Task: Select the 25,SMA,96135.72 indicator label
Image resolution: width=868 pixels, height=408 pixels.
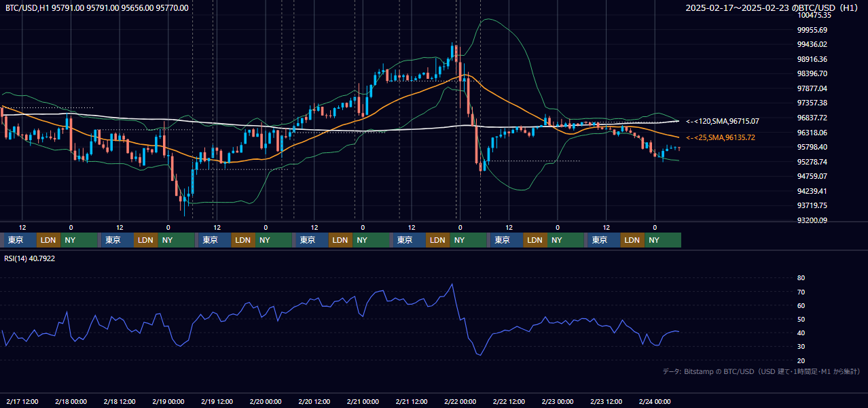Action: (721, 137)
